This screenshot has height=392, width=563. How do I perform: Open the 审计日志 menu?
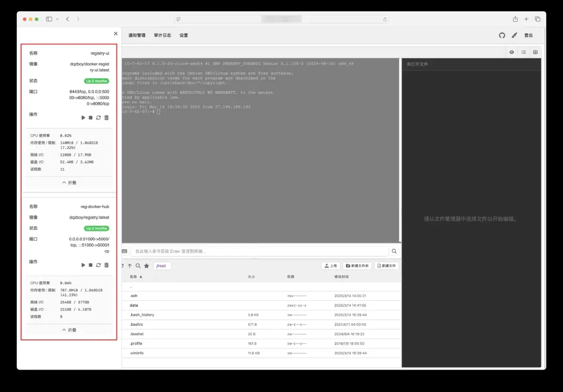(162, 35)
